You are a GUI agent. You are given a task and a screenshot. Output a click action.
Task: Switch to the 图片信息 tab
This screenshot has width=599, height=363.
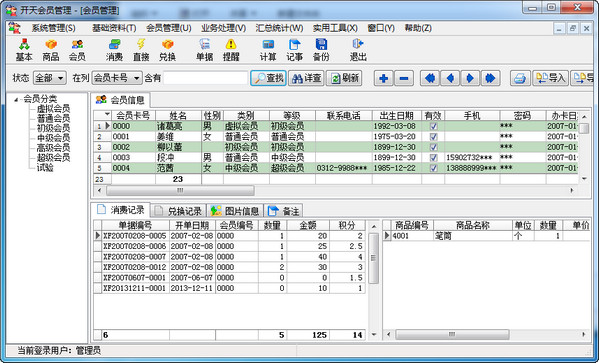(x=235, y=211)
